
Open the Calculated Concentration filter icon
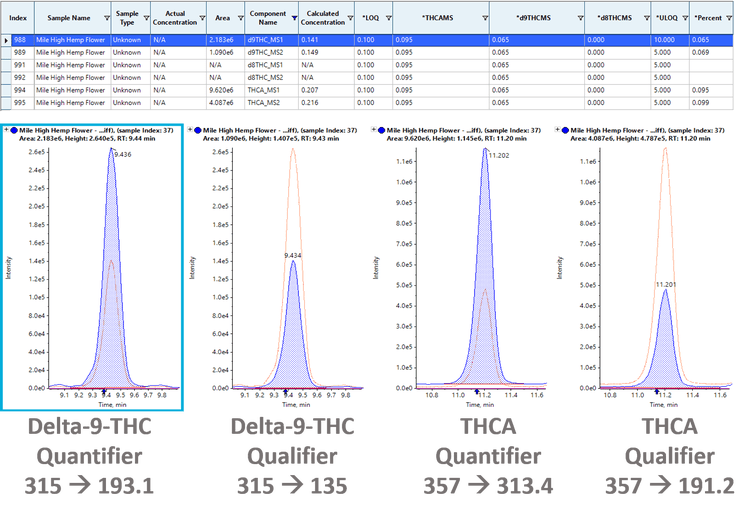pyautogui.click(x=348, y=18)
